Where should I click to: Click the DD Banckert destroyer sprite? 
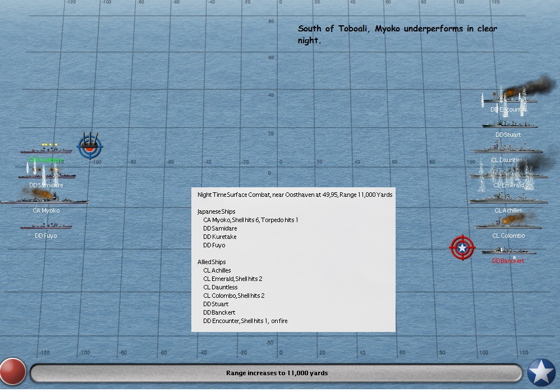coord(509,251)
